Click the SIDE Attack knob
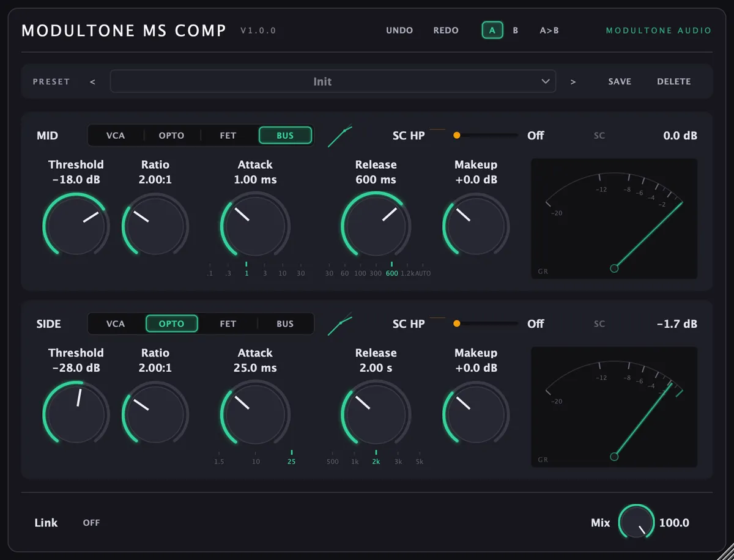Image resolution: width=734 pixels, height=560 pixels. pyautogui.click(x=254, y=413)
